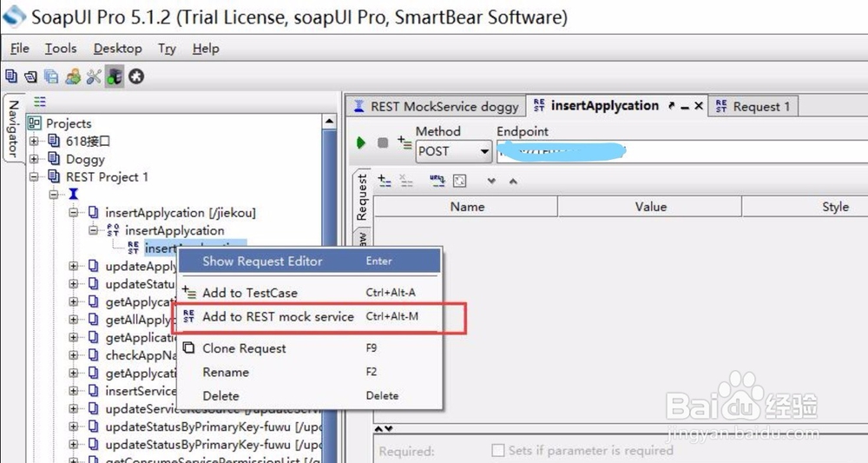
Task: Expand the getAllApply resource node
Action: pyautogui.click(x=74, y=320)
